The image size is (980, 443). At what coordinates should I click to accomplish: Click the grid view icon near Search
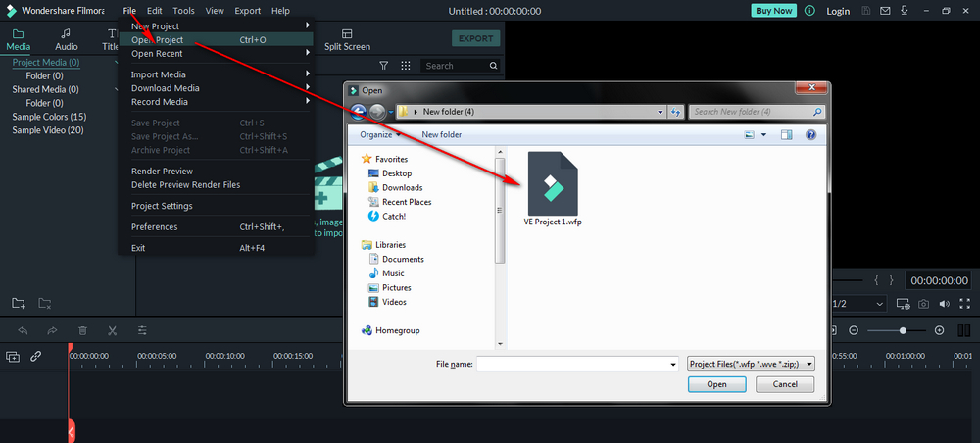pyautogui.click(x=406, y=66)
